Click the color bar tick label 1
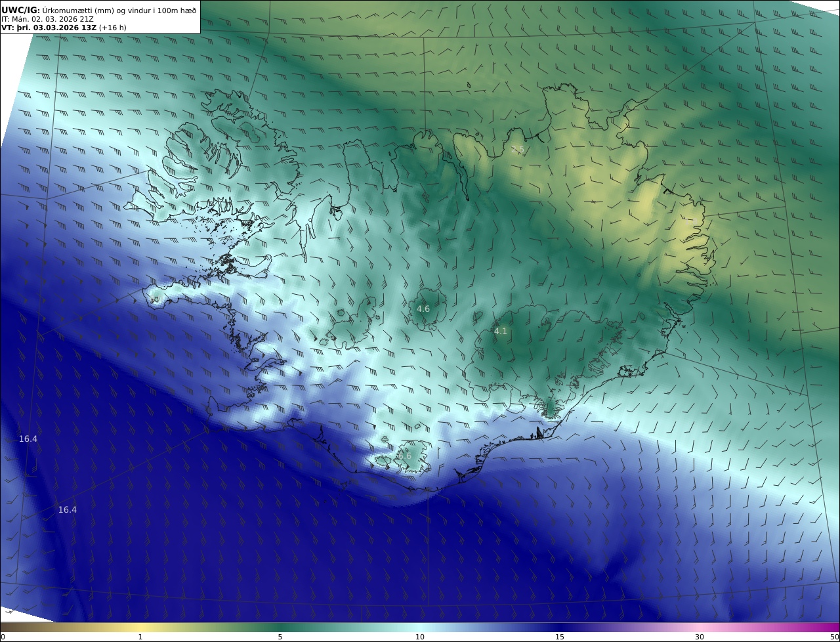Viewport: 840px width, 642px height. coord(140,637)
